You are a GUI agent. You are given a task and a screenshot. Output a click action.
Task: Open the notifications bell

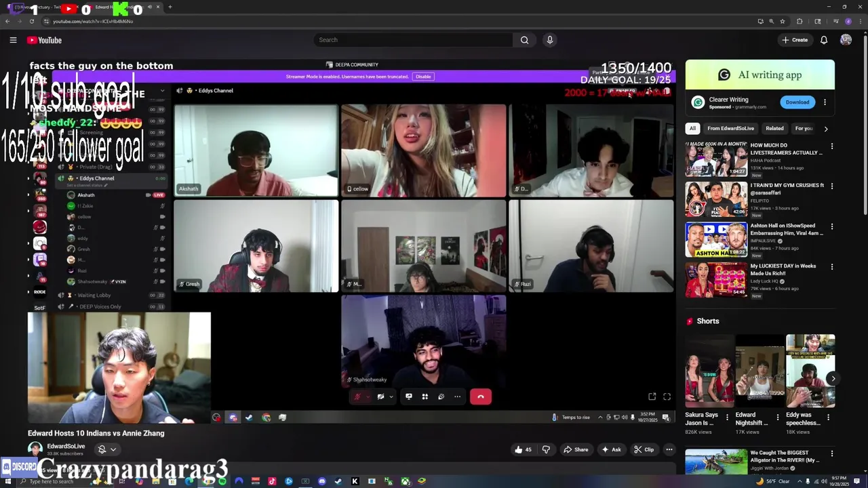click(x=824, y=40)
